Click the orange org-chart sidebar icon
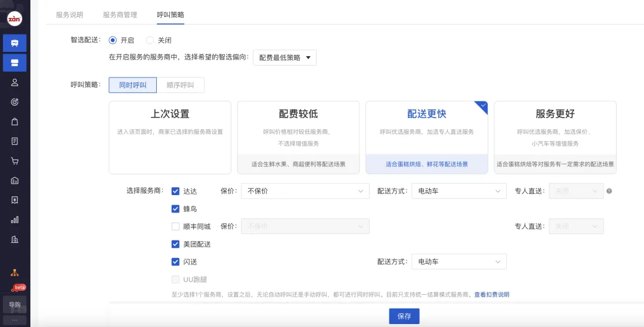The height and width of the screenshot is (327, 644). pos(15,273)
